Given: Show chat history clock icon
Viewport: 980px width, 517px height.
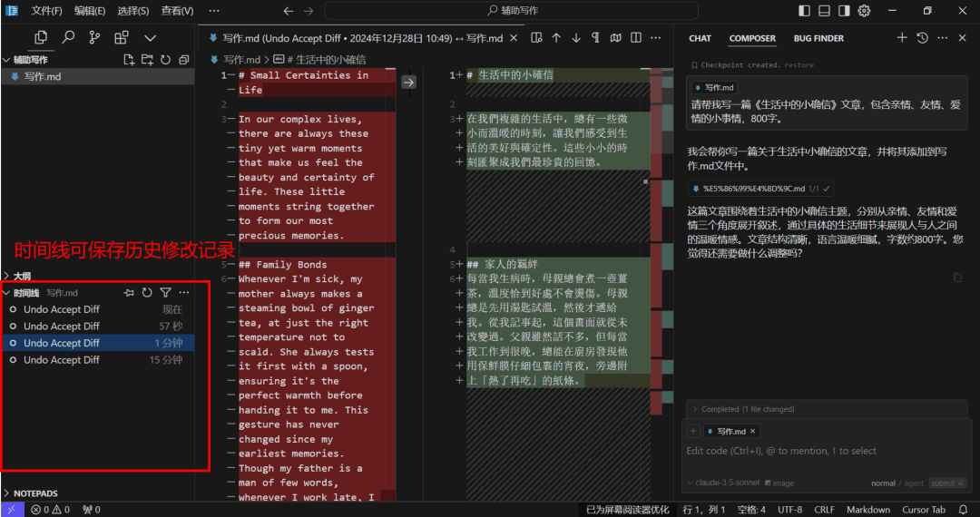Looking at the screenshot, I should pyautogui.click(x=922, y=38).
